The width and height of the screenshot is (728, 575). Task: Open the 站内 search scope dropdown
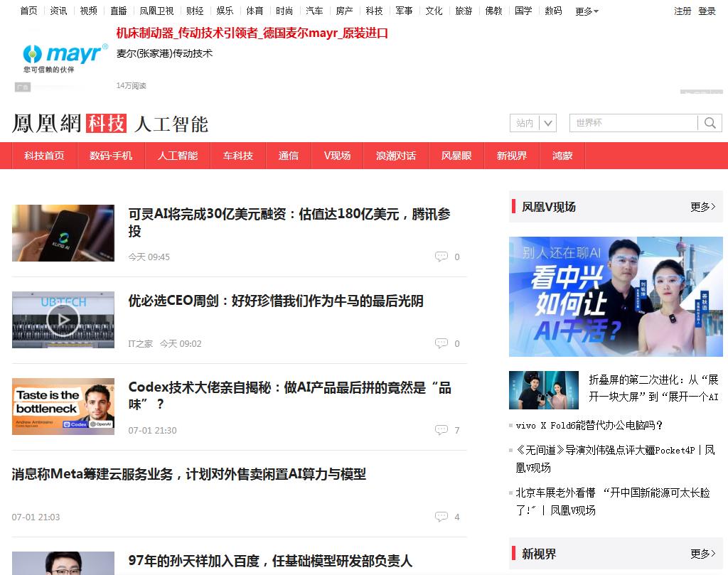tap(533, 123)
